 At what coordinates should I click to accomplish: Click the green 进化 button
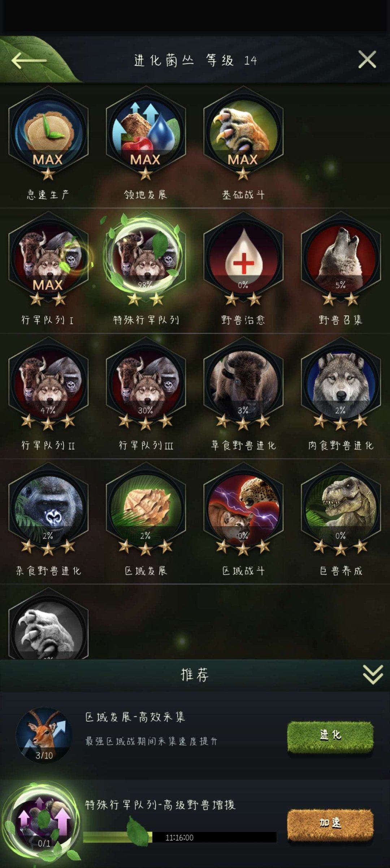coord(330,735)
